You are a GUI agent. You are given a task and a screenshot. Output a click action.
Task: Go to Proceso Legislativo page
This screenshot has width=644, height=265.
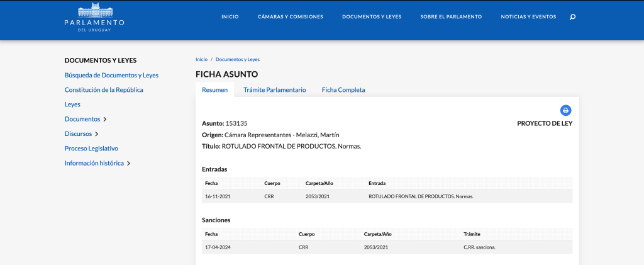click(x=91, y=149)
